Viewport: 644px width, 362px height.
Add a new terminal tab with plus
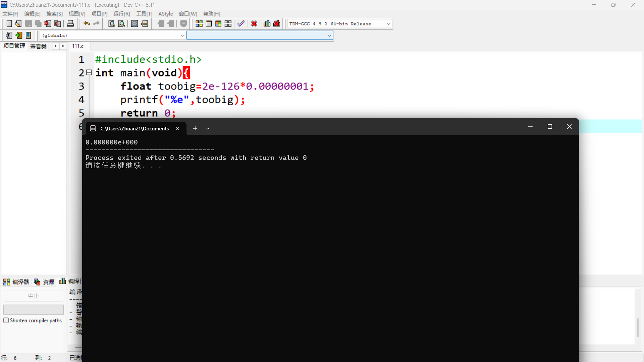195,128
